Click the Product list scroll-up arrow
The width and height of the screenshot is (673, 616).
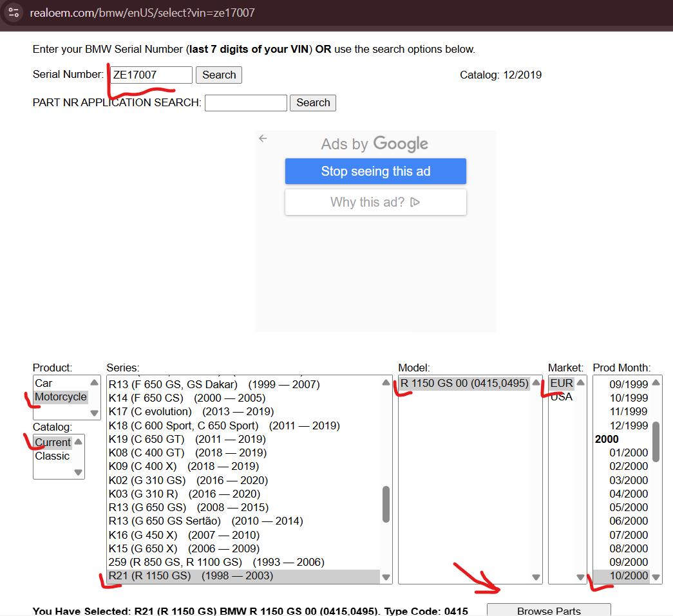pos(95,382)
